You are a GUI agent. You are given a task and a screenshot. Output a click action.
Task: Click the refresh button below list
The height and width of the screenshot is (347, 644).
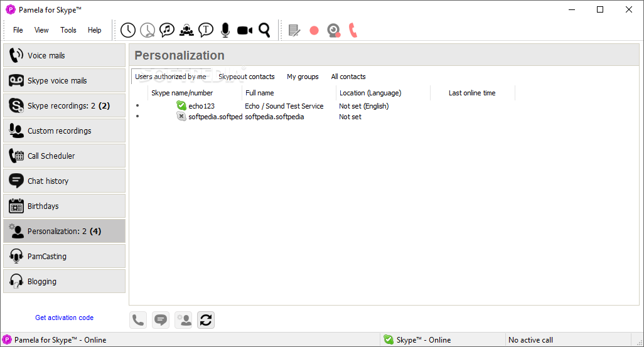206,320
